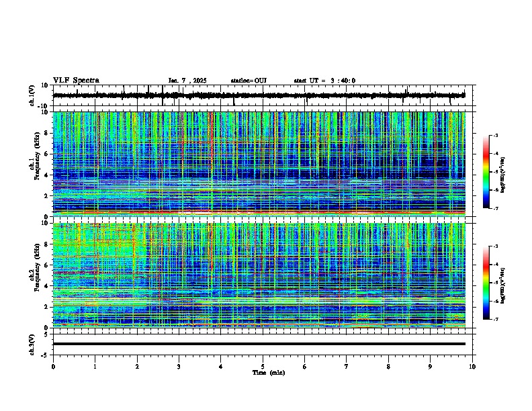532x411 pixels.
Task: Click the "8" kHz tick on ch.2 frequency axis
Action: point(46,244)
